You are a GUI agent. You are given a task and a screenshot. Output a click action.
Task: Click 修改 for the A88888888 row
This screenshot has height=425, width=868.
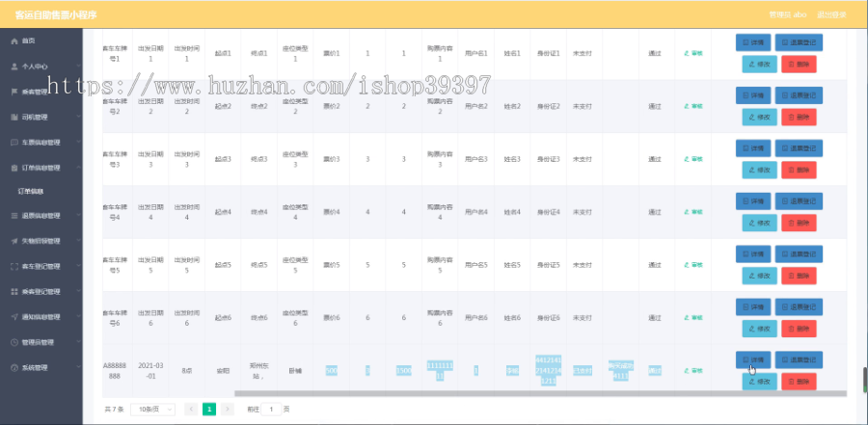point(760,382)
